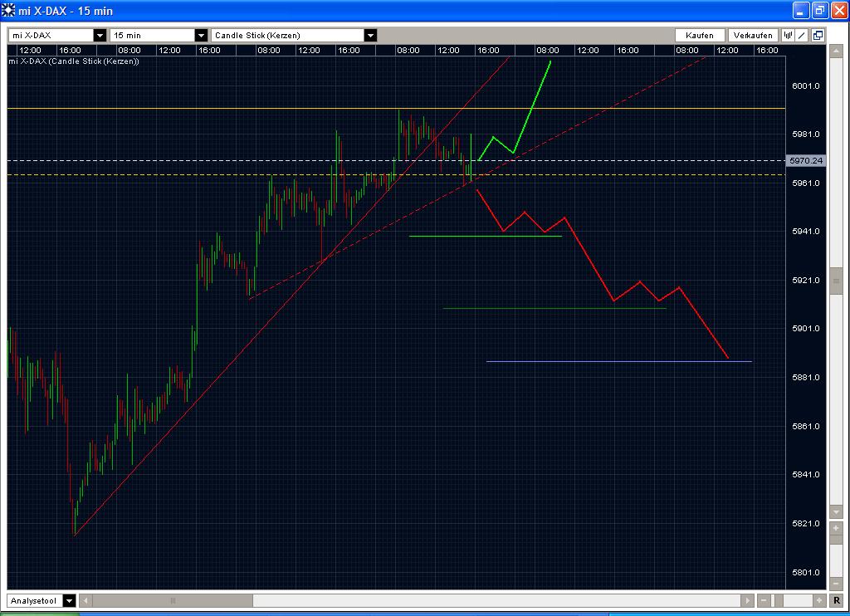Select the yellow horizontal resistance line on the chart
Image resolution: width=850 pixels, height=616 pixels.
[x=332, y=108]
